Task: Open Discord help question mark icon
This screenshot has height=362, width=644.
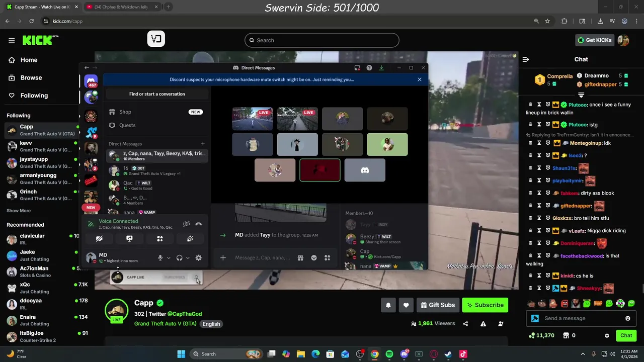Action: pyautogui.click(x=369, y=68)
